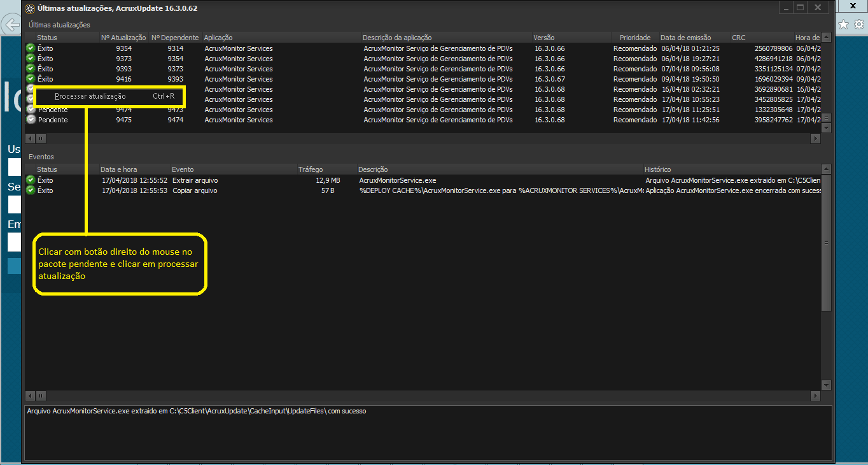Click CRC value 4286941218

click(774, 59)
